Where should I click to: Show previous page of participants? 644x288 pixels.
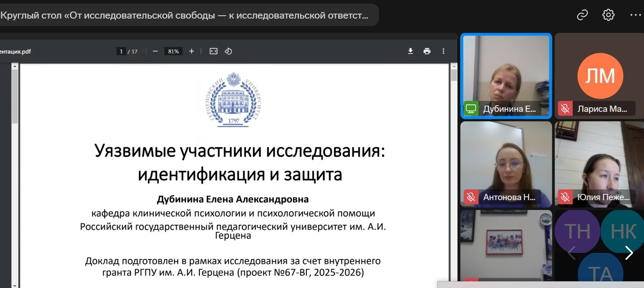tap(571, 253)
